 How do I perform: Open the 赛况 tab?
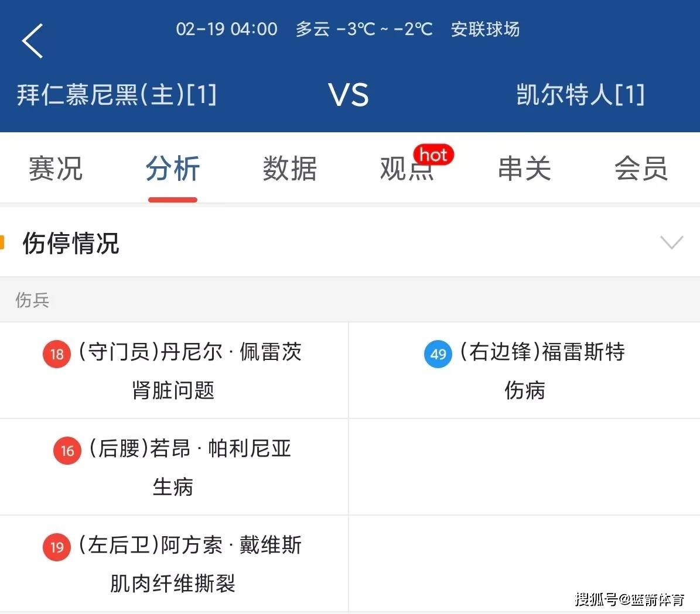55,169
